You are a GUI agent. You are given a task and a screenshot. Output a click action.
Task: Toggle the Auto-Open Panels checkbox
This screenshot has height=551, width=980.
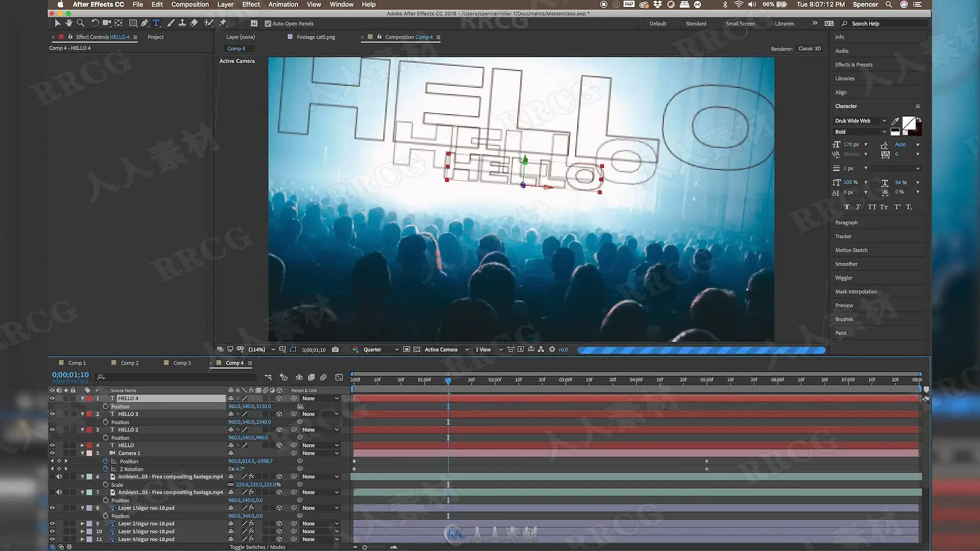pyautogui.click(x=268, y=23)
